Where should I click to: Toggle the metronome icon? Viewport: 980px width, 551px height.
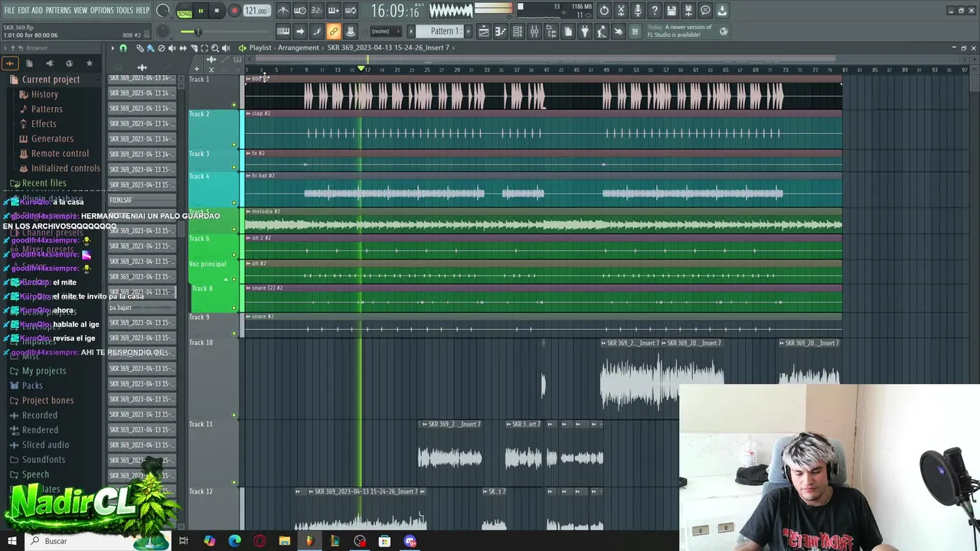pos(283,11)
